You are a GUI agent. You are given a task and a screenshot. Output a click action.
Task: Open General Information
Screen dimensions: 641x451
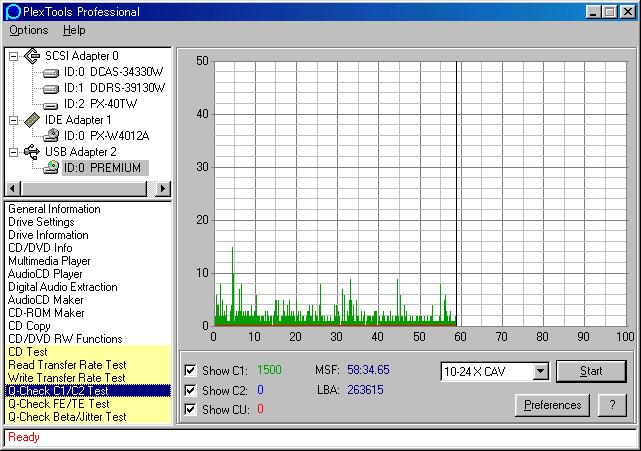pyautogui.click(x=54, y=209)
